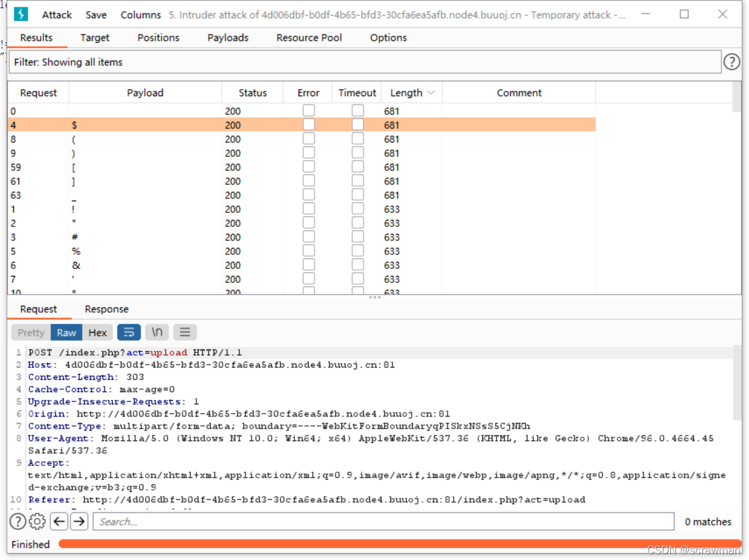
Task: Go to previous search match arrow
Action: pos(59,521)
